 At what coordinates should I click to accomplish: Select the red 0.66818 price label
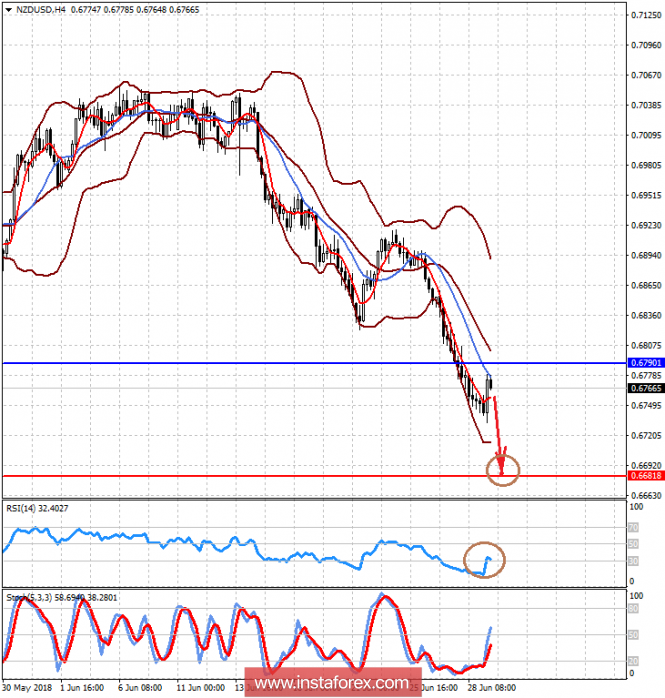click(x=645, y=476)
